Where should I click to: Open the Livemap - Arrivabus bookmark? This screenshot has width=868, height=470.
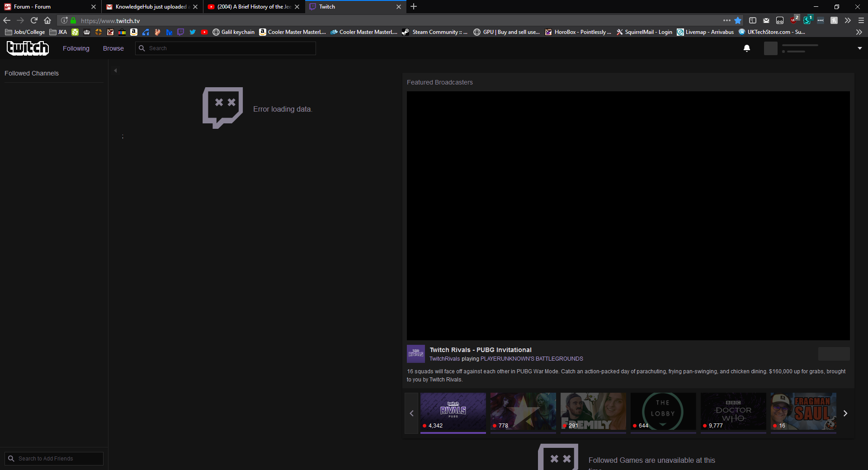tap(705, 32)
